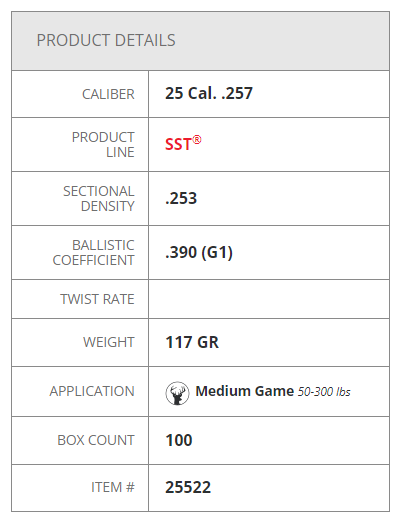The height and width of the screenshot is (526, 408).
Task: Open the red SST product line link
Action: tap(183, 144)
